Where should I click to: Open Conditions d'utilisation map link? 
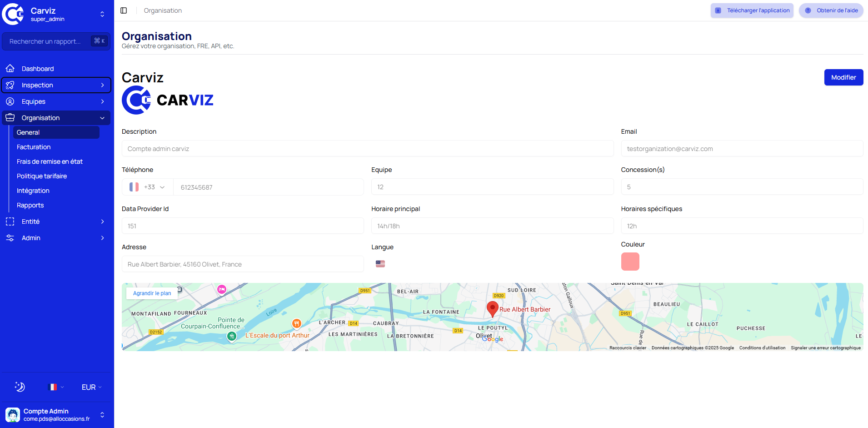point(762,348)
